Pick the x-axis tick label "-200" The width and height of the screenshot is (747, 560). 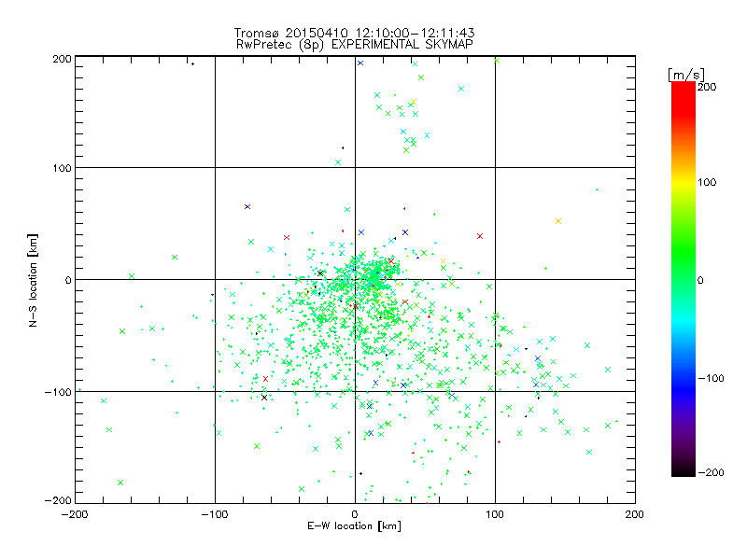click(x=75, y=514)
